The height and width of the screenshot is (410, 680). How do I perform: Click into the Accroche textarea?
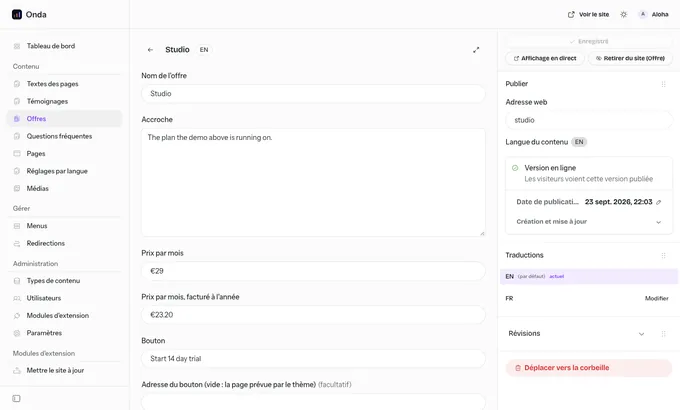click(313, 182)
